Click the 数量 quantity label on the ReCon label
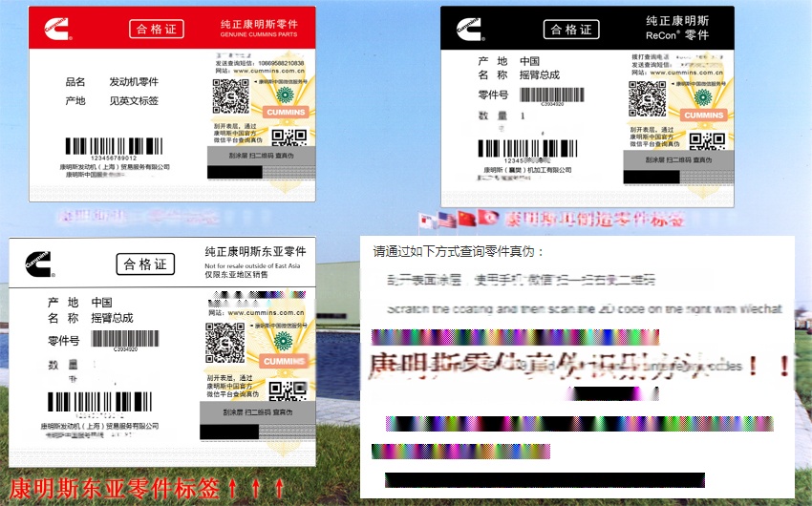 point(493,116)
